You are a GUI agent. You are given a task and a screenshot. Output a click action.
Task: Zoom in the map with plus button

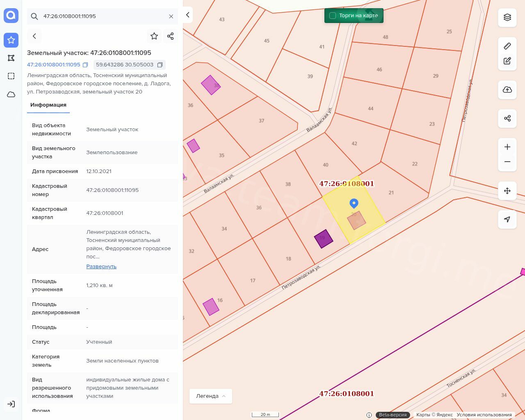[507, 147]
